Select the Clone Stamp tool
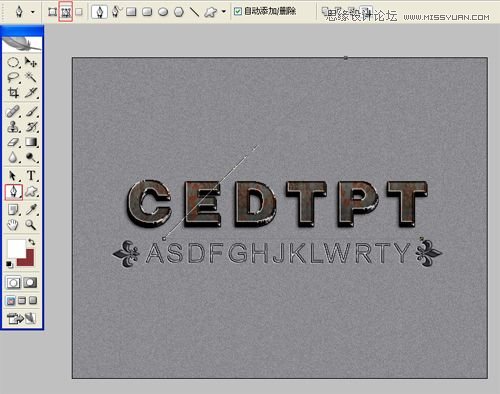 (13, 127)
